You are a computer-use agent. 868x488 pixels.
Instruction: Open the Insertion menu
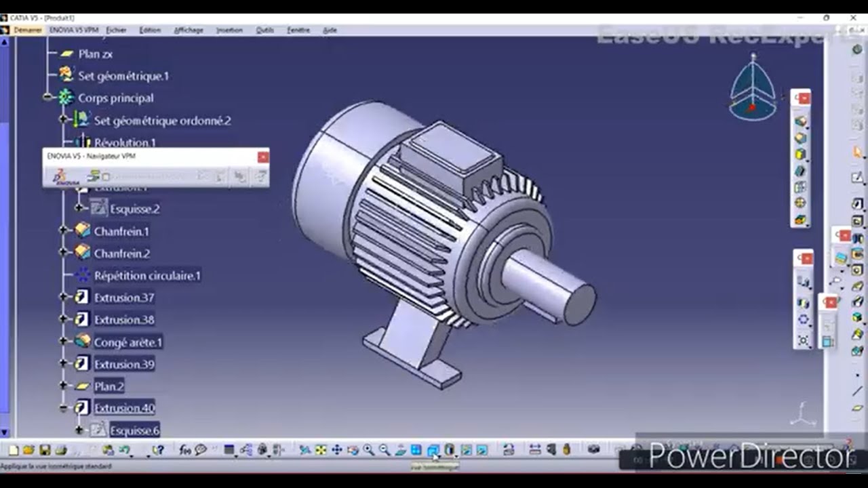click(229, 30)
